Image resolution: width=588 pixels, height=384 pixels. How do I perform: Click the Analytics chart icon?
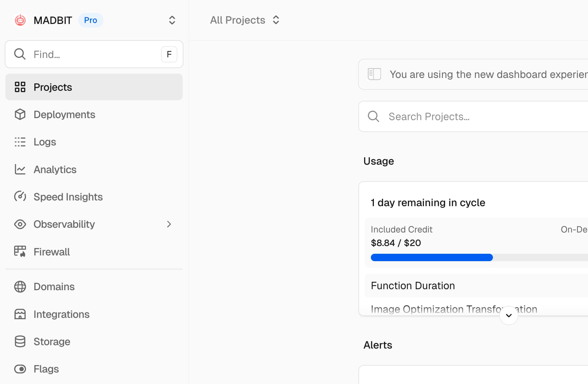20,169
